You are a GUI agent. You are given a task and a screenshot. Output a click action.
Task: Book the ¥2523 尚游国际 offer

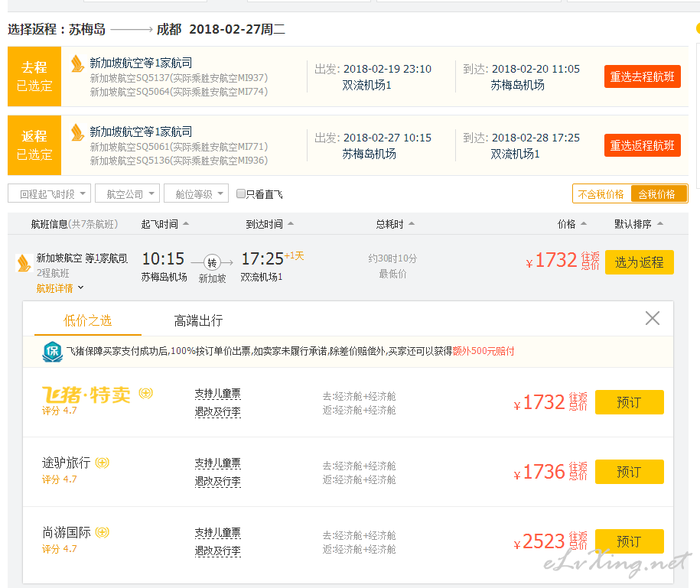tap(630, 541)
